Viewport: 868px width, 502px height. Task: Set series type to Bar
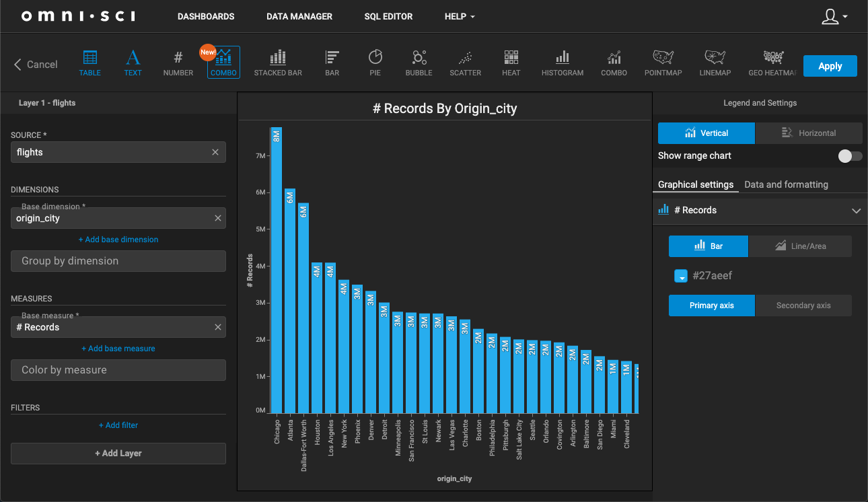tap(709, 246)
